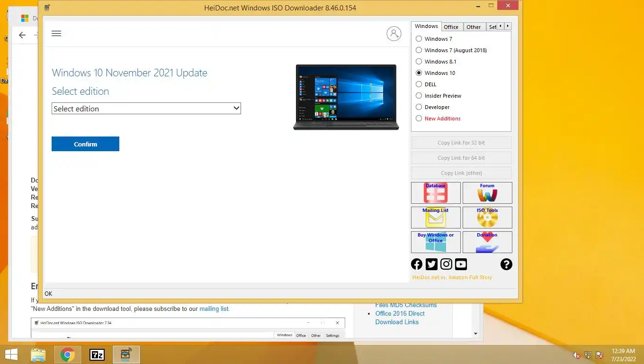Click the muted volume tray icon
This screenshot has width=644, height=364.
(577, 355)
